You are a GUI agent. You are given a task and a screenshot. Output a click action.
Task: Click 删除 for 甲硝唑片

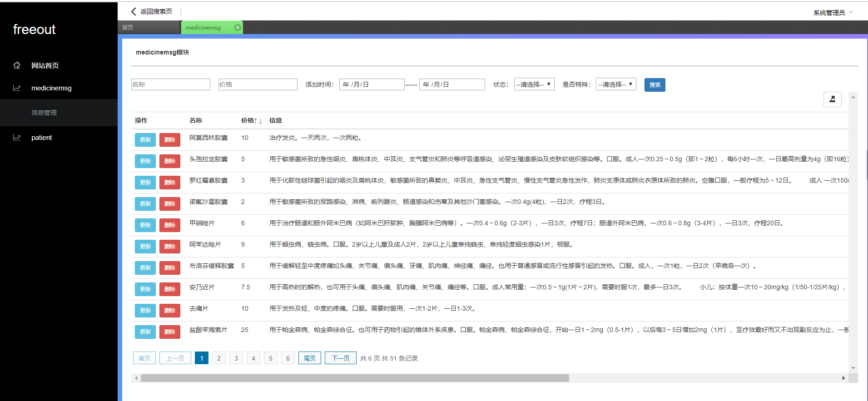(170, 225)
